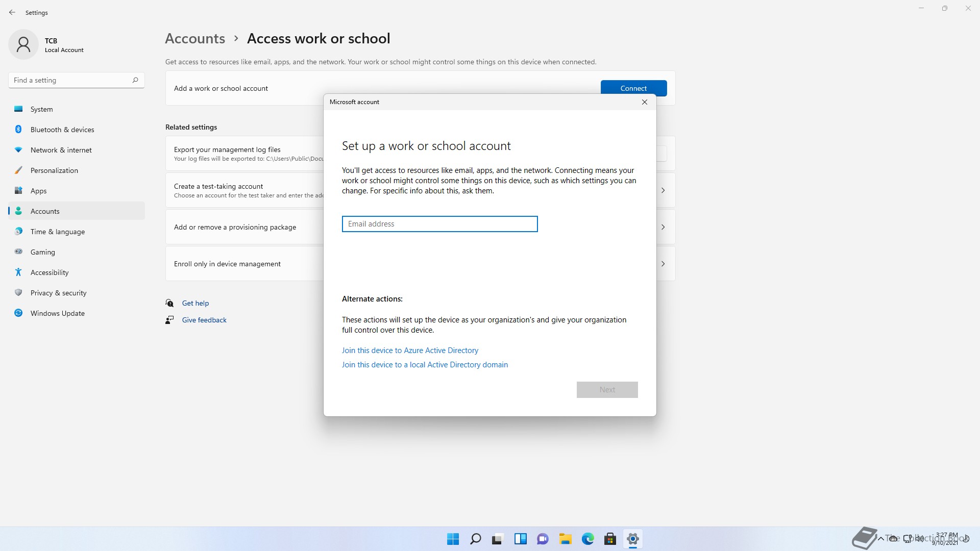Click the Personalization paintbrush icon
980x551 pixels.
(18, 170)
